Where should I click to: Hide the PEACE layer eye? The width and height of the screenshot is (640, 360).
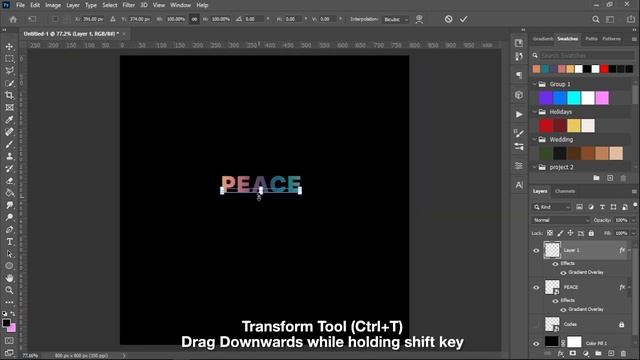click(536, 287)
